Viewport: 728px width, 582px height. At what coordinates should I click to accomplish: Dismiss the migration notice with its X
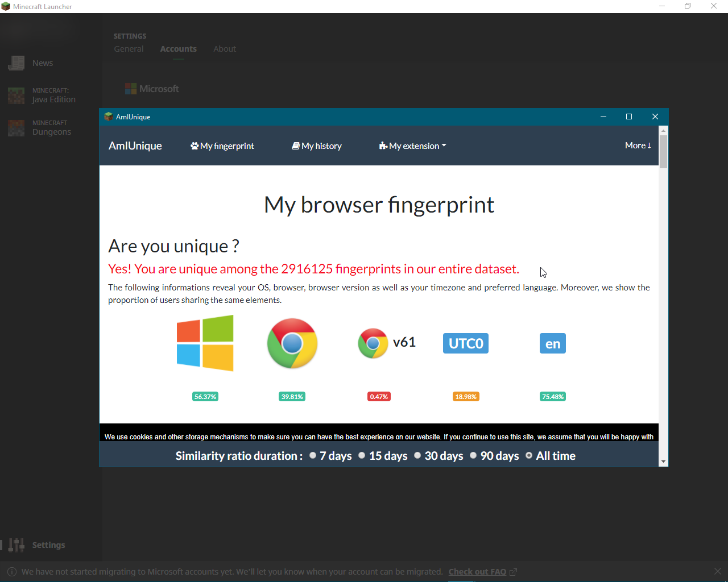coord(718,571)
